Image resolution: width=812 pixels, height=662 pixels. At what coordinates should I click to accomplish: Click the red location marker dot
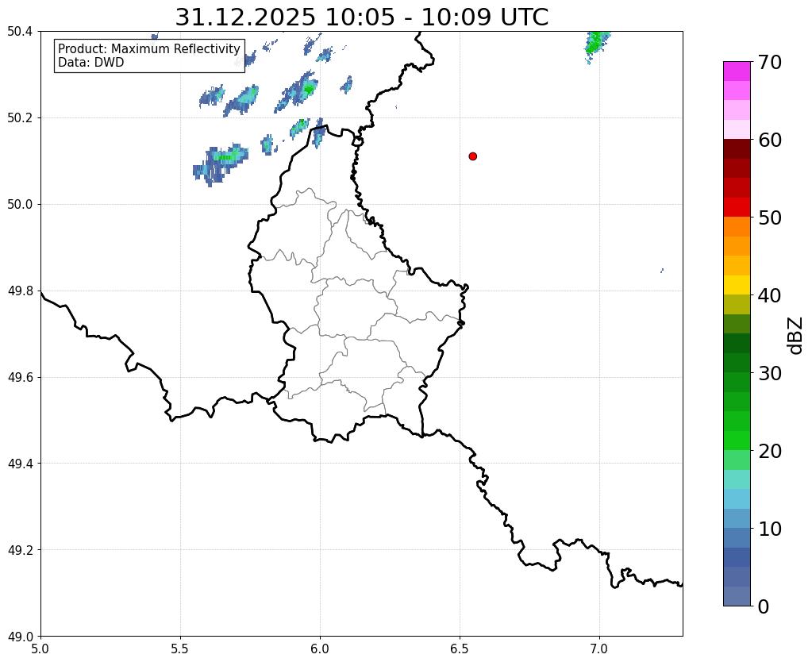pos(472,156)
